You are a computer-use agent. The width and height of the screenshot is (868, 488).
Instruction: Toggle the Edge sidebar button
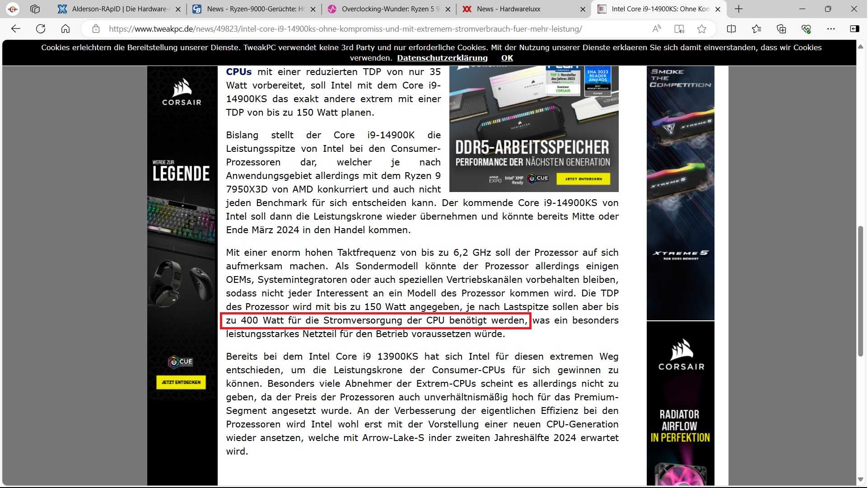pos(854,29)
